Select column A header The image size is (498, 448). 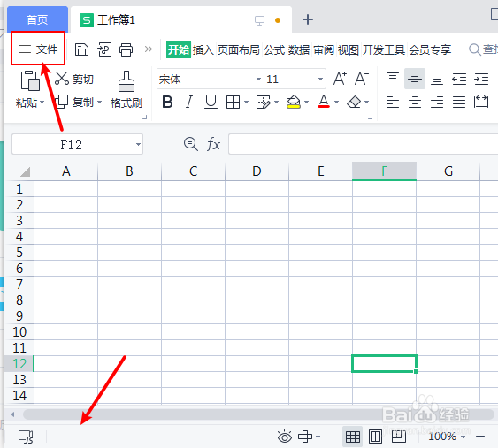point(65,171)
